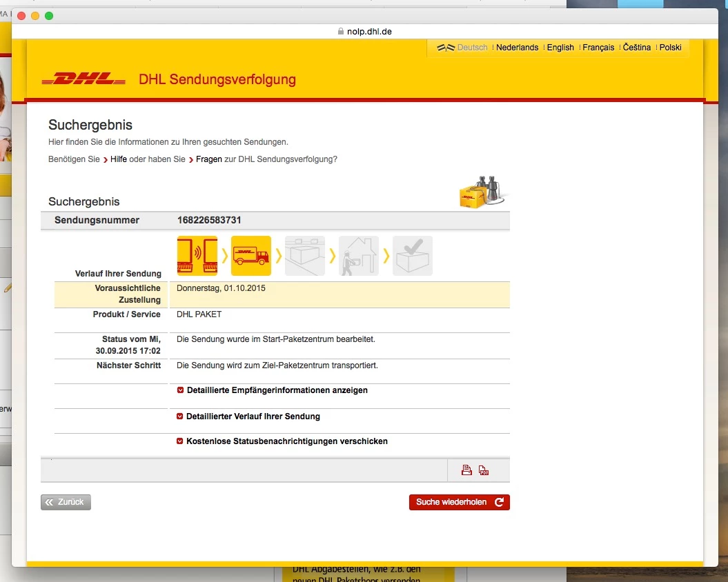This screenshot has height=582, width=728.
Task: Open the Hilfe link
Action: (x=119, y=159)
